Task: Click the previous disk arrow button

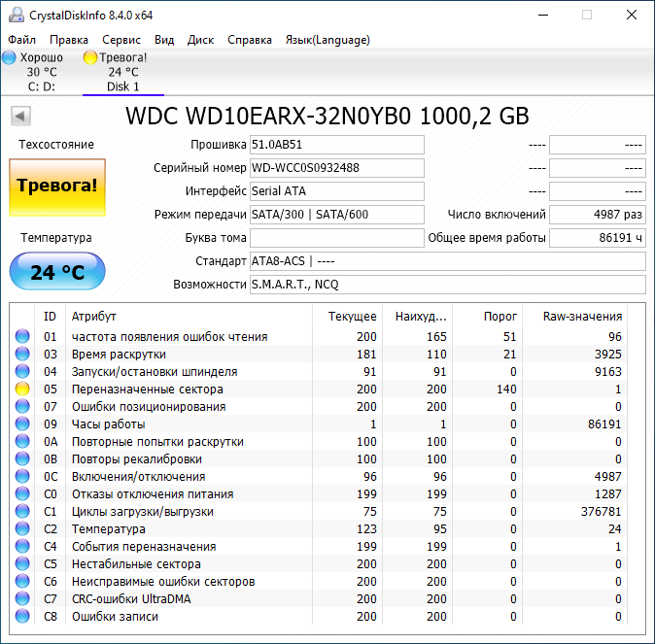Action: (19, 117)
